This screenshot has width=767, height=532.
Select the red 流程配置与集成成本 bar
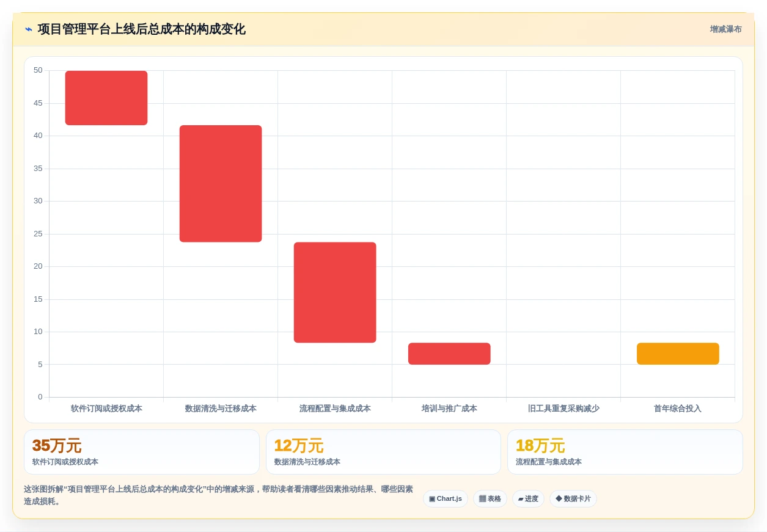(x=335, y=293)
